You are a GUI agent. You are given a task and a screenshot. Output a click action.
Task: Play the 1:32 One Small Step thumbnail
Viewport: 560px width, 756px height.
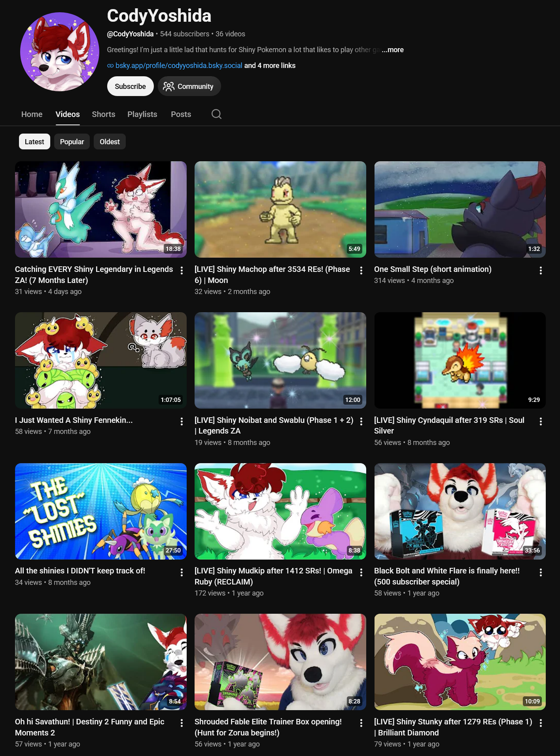(460, 209)
